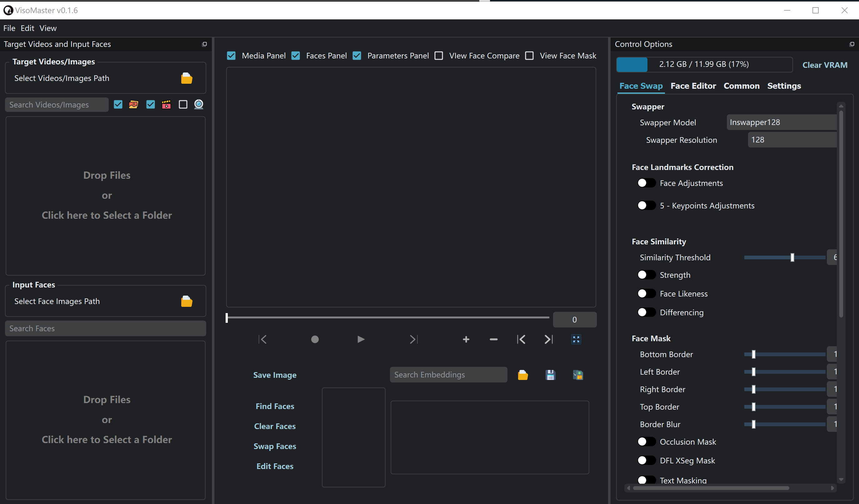Uncheck the Media Panel checkbox
This screenshot has height=504, width=859.
(231, 56)
